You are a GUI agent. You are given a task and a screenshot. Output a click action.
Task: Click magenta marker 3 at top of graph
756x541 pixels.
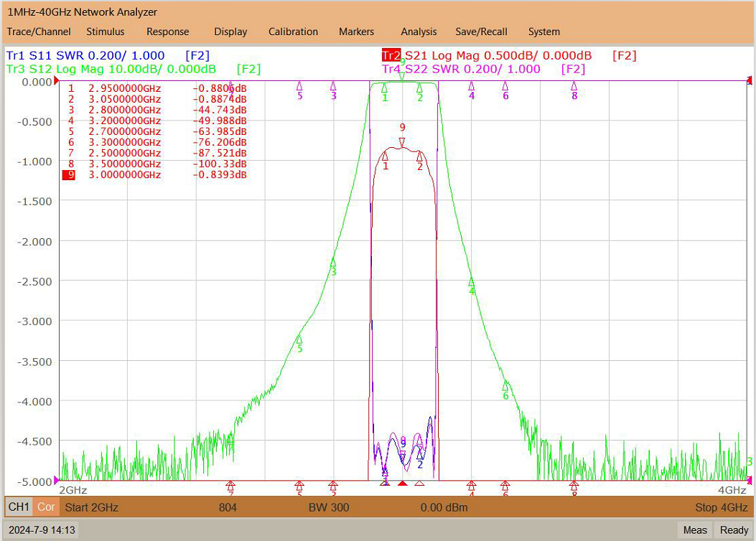(333, 90)
